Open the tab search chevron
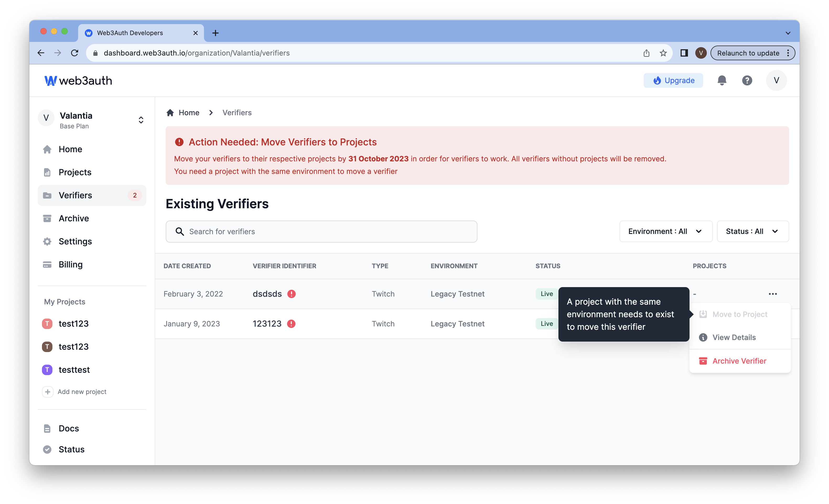The image size is (829, 504). pyautogui.click(x=788, y=33)
